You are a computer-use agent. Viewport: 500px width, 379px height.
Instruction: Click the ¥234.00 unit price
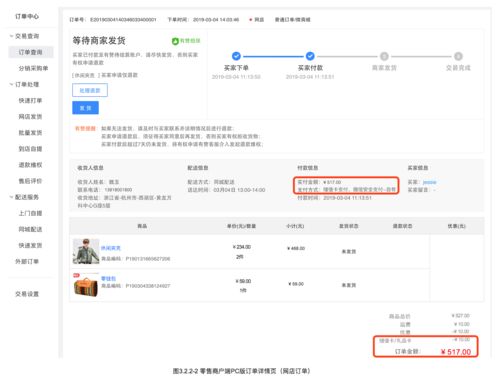(x=242, y=247)
